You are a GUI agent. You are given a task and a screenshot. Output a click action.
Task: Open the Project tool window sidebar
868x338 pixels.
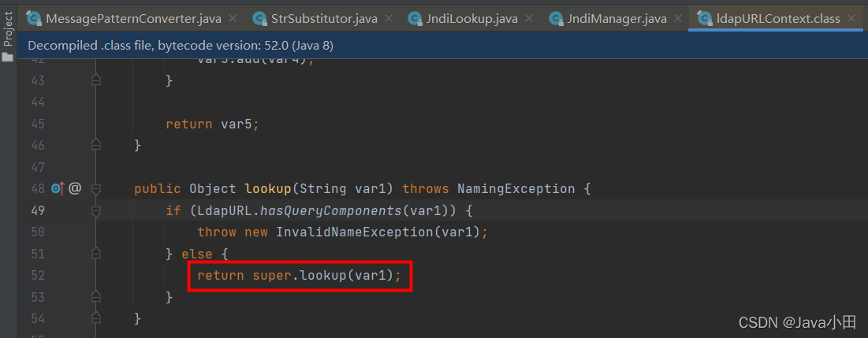click(x=8, y=29)
